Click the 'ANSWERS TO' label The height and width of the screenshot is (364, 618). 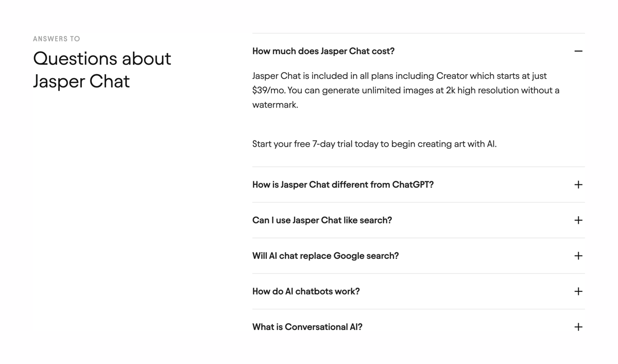click(x=56, y=39)
